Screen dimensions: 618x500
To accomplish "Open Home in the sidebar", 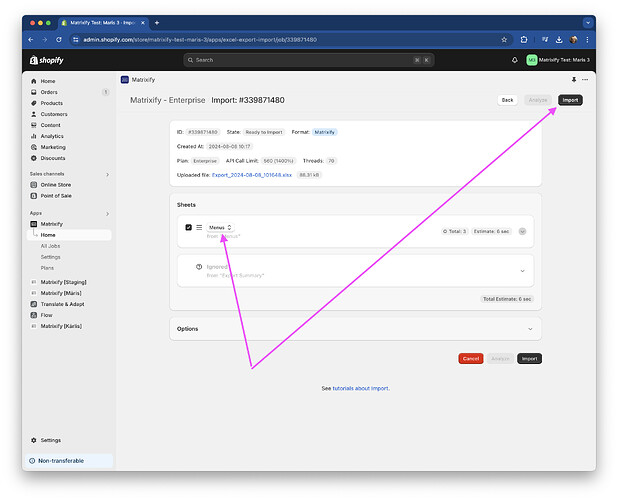I will coord(48,81).
